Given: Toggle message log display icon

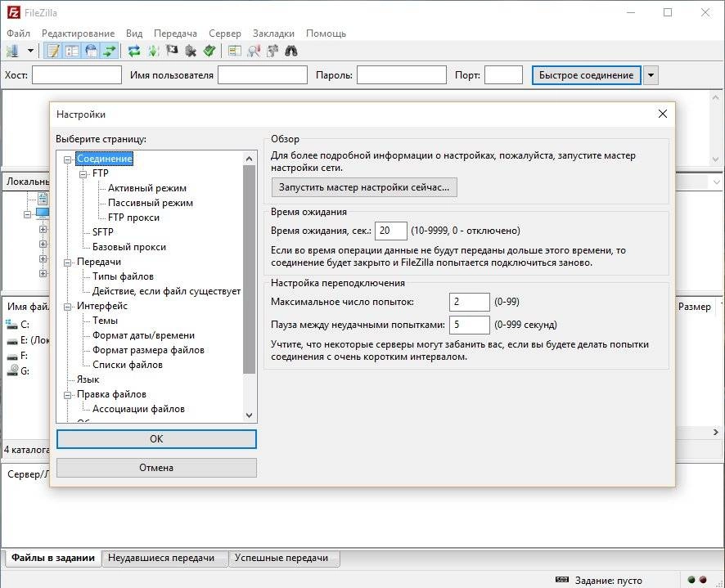Looking at the screenshot, I should click(x=53, y=51).
